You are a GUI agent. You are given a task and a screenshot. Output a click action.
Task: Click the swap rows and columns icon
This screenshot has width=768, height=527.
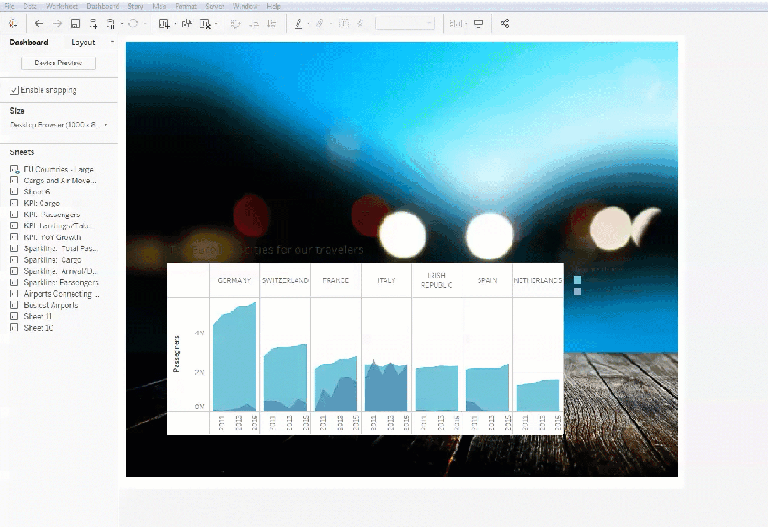pos(236,24)
